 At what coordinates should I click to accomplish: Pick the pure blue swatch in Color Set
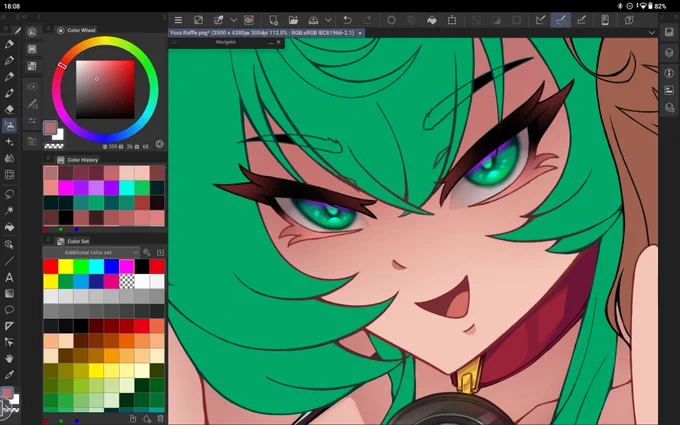point(111,267)
